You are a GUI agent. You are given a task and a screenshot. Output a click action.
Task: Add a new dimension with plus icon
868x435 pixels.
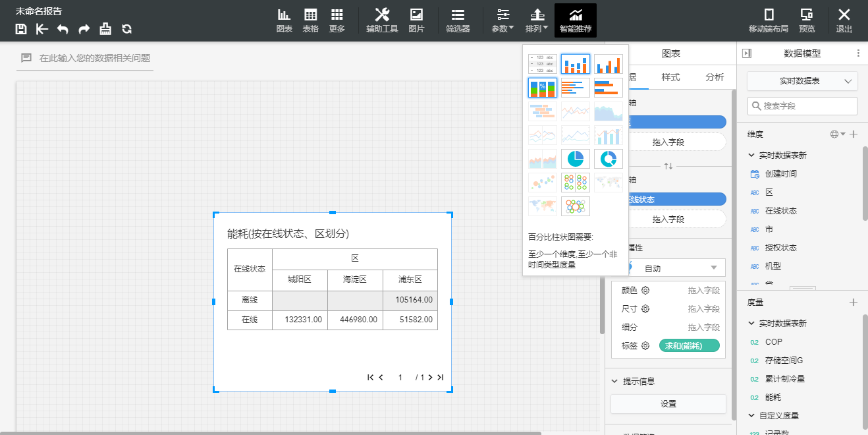click(854, 134)
